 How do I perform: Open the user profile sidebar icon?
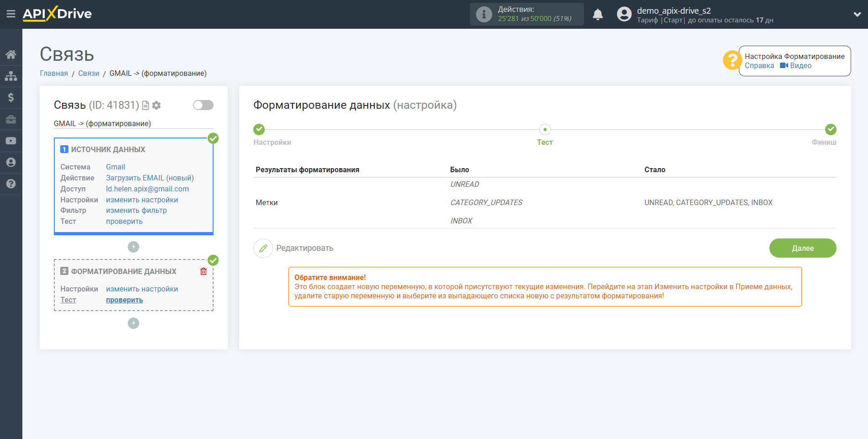tap(11, 162)
